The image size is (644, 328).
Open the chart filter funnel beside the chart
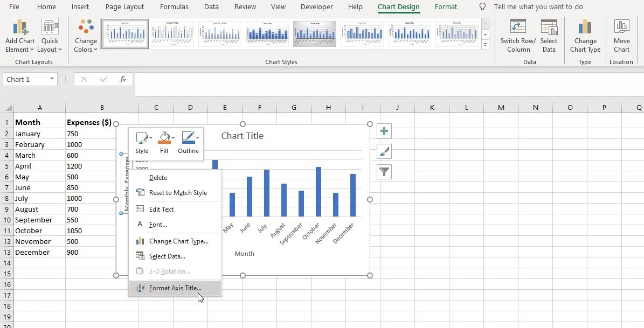click(x=384, y=171)
